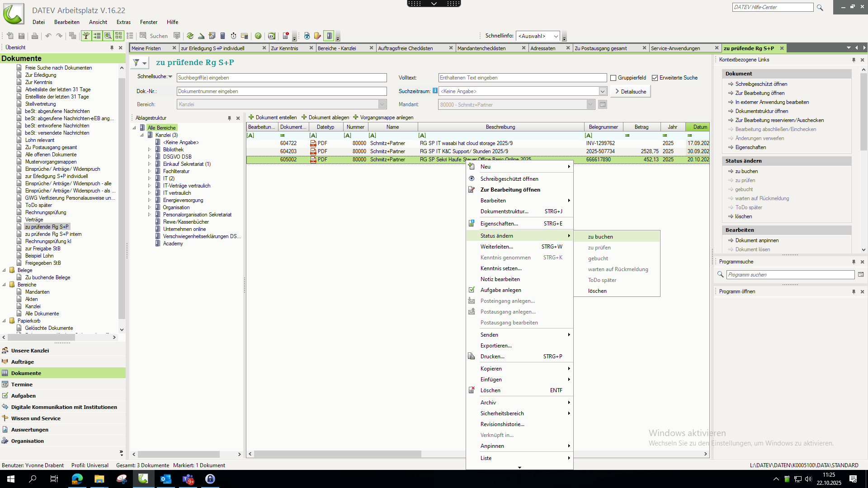This screenshot has width=868, height=488.
Task: Open the Suchzeitraum dropdown
Action: [603, 91]
